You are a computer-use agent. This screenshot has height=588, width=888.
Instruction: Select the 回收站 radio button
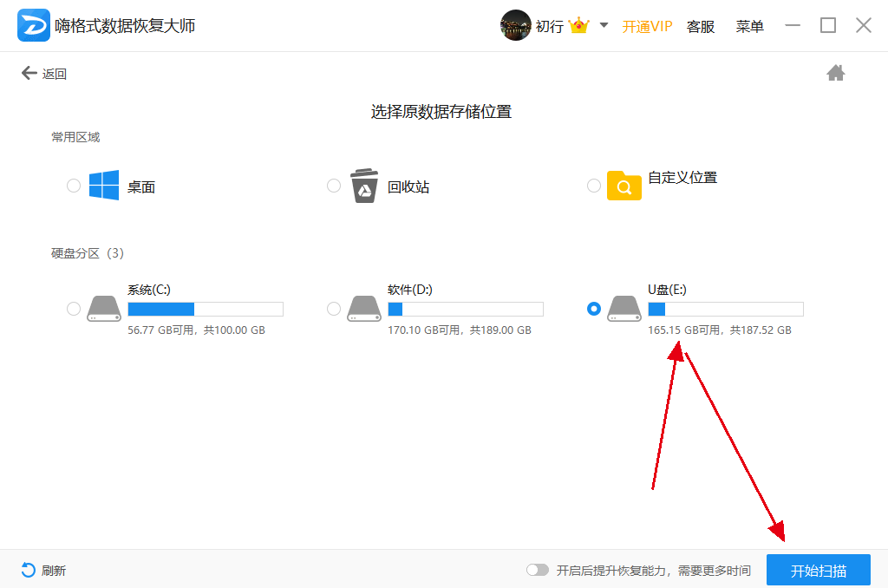(334, 186)
